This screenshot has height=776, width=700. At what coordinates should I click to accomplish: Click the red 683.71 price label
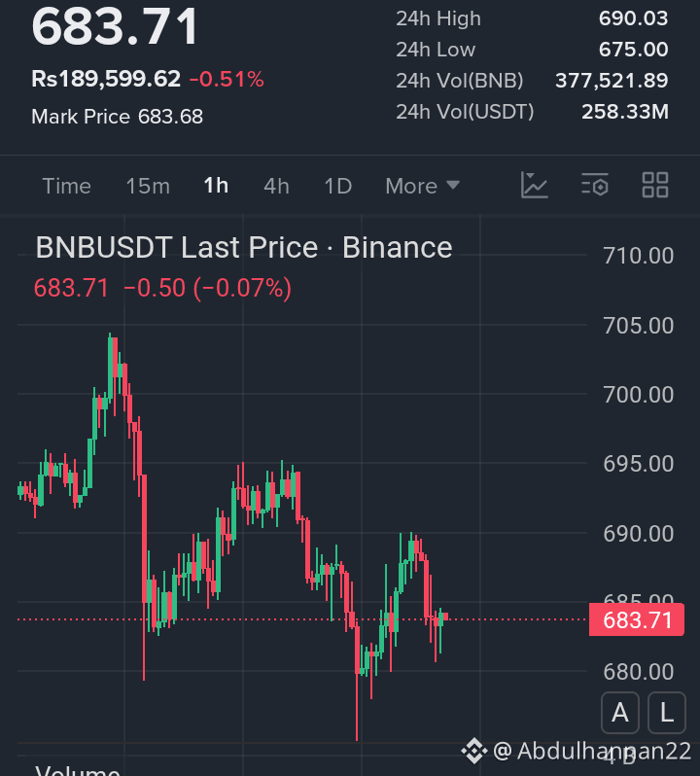pyautogui.click(x=637, y=619)
